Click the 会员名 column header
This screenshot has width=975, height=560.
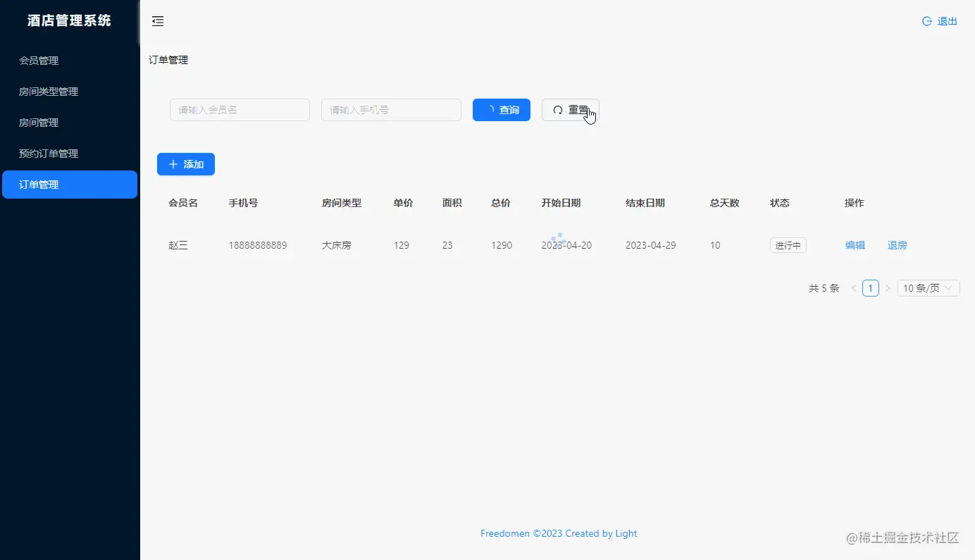pos(183,203)
